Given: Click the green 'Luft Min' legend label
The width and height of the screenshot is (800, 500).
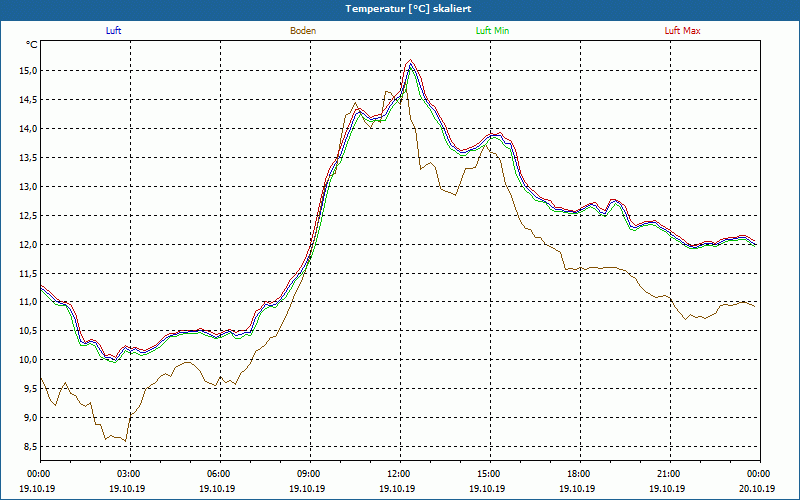Looking at the screenshot, I should click(x=492, y=31).
